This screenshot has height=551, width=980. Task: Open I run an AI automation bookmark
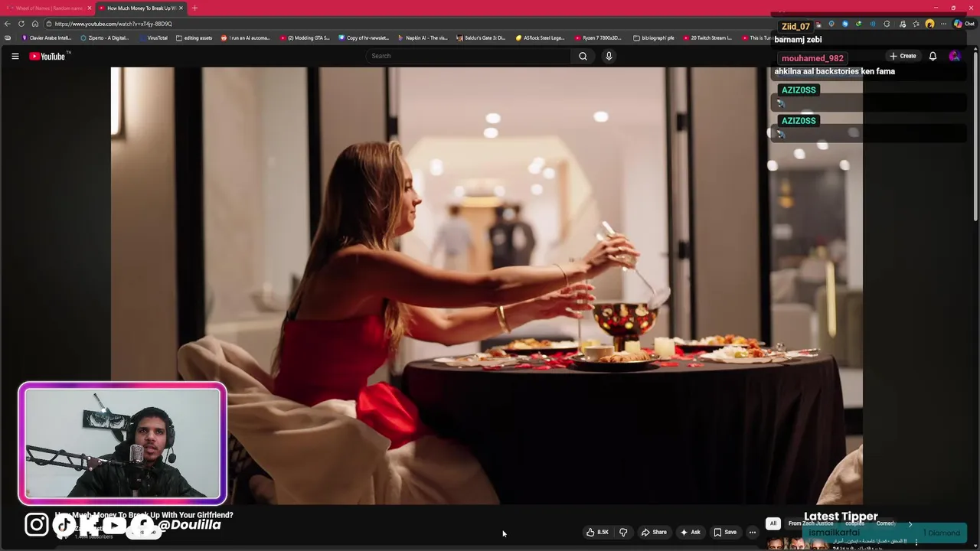tap(246, 37)
